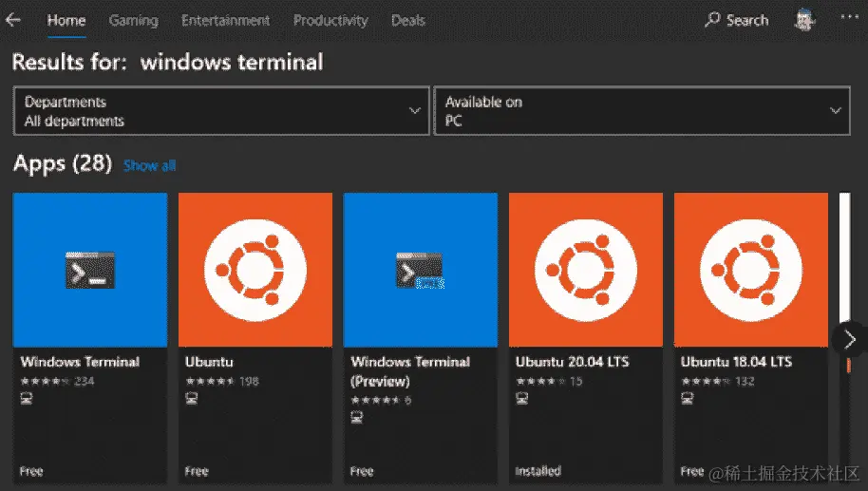
Task: Open the Productivity tab
Action: (330, 21)
